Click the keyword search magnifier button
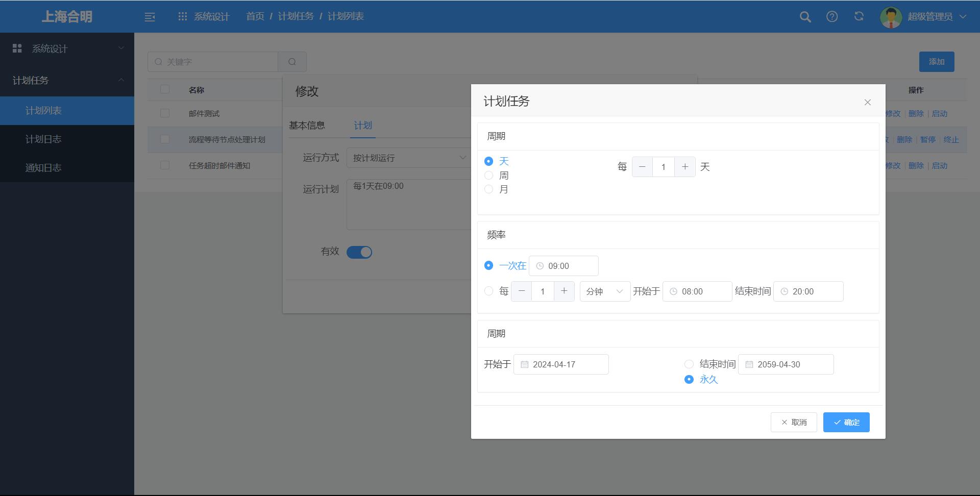This screenshot has width=980, height=496. pyautogui.click(x=292, y=62)
